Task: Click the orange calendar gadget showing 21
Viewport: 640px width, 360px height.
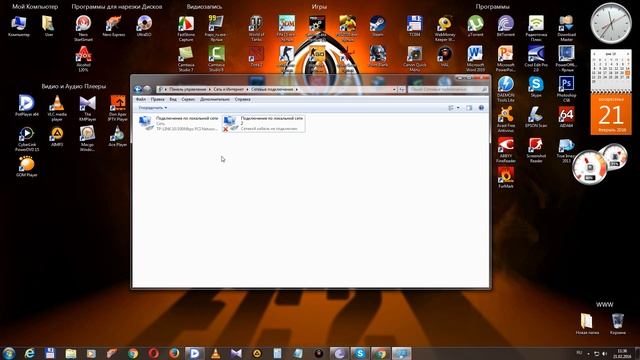Action: pos(611,114)
